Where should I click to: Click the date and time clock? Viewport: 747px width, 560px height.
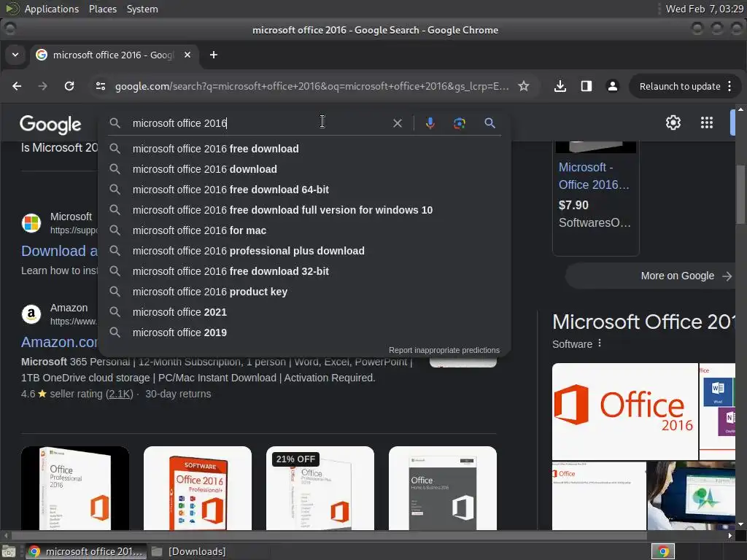(704, 9)
